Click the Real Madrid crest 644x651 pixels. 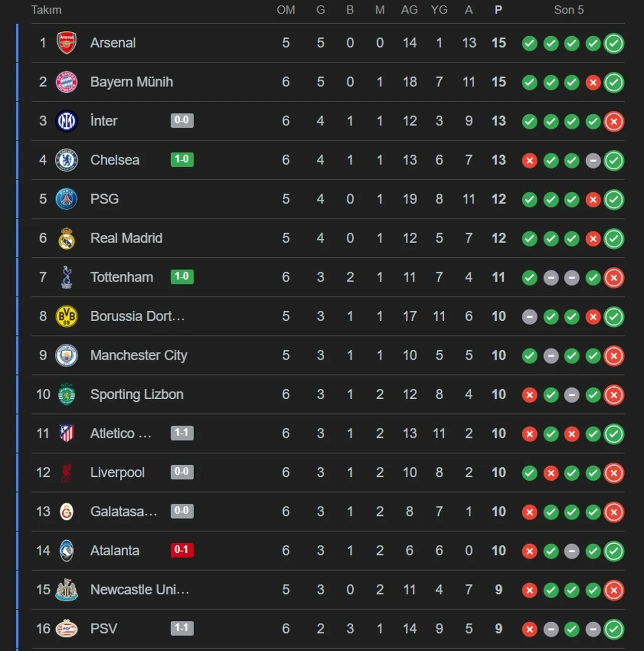coord(66,238)
